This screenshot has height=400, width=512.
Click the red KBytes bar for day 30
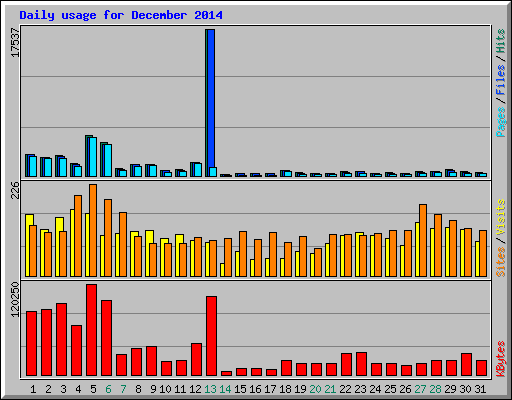[x=466, y=365]
